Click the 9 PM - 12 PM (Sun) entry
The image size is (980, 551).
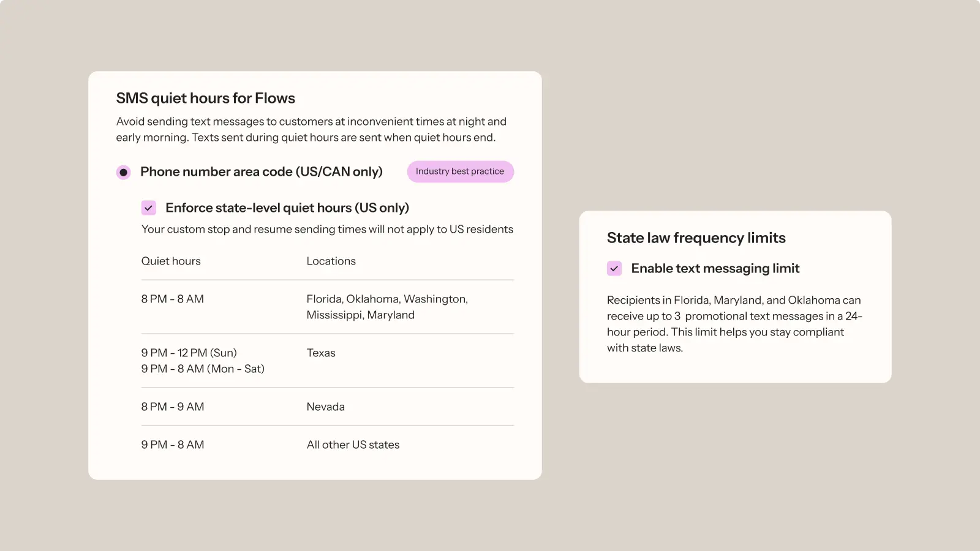(189, 353)
